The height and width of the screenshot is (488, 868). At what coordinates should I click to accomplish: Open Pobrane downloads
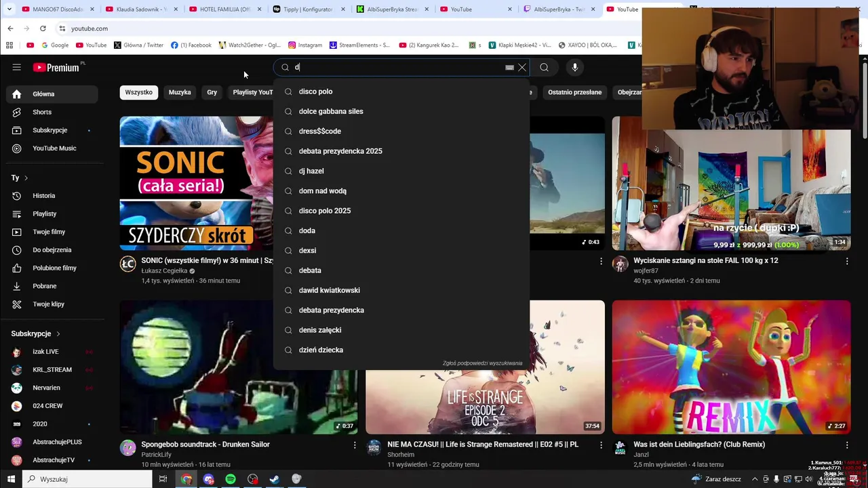point(52,286)
